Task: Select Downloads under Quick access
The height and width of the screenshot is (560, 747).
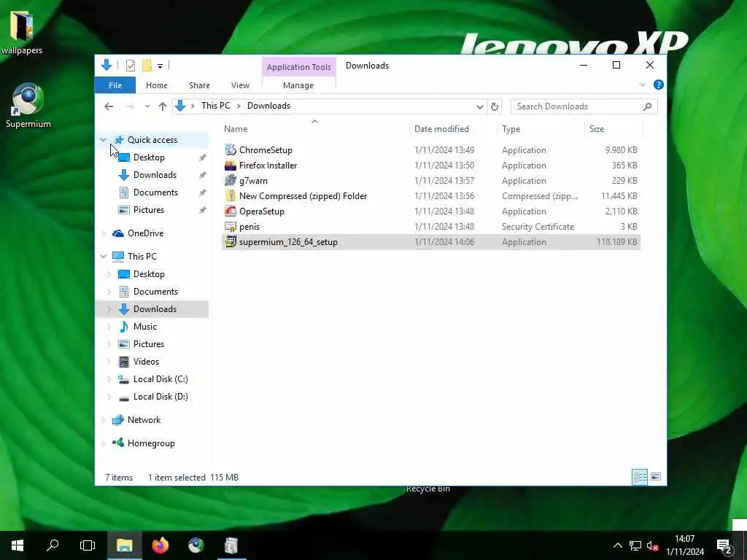Action: (155, 175)
